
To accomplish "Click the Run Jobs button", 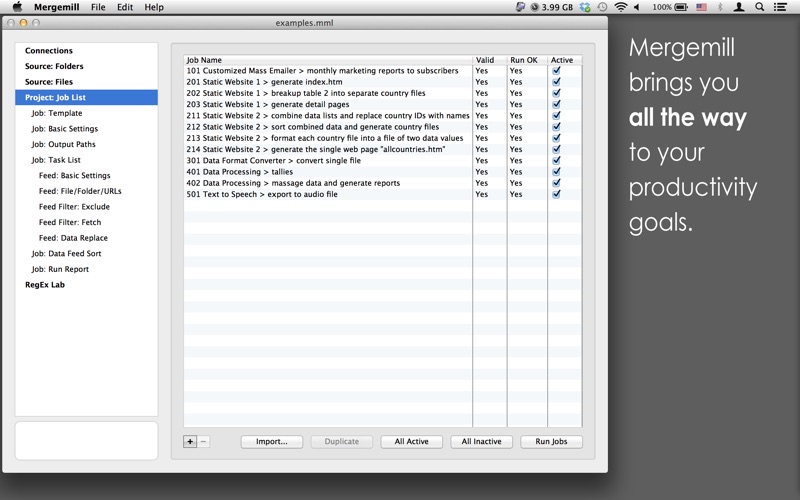I will click(x=552, y=442).
